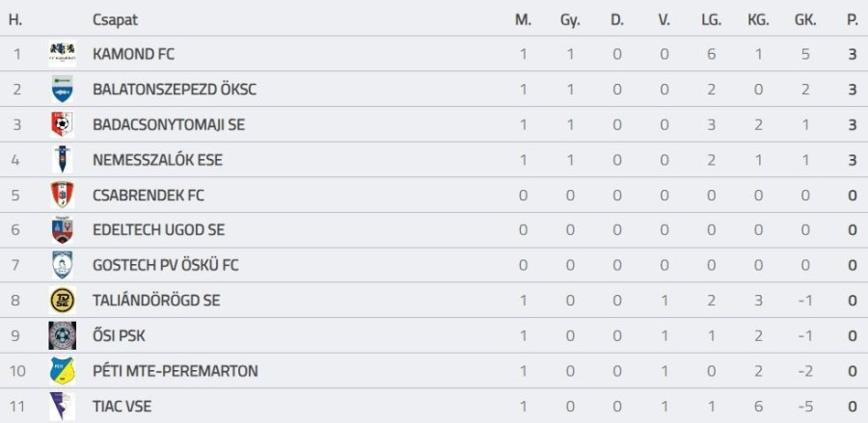Open the BALATONSZEPEZD ÖKSC team page
Screen dimensions: 868x423
point(175,90)
